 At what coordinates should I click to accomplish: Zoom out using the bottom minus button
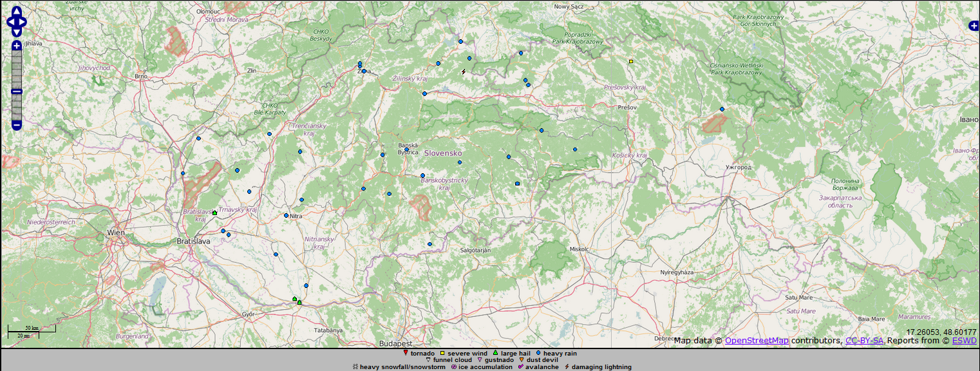click(x=17, y=125)
